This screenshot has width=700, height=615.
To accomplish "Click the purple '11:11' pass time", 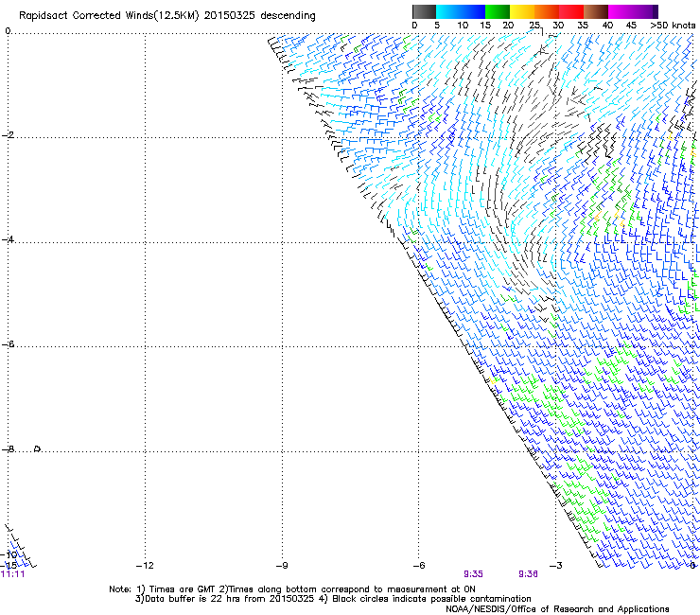I will [12, 574].
